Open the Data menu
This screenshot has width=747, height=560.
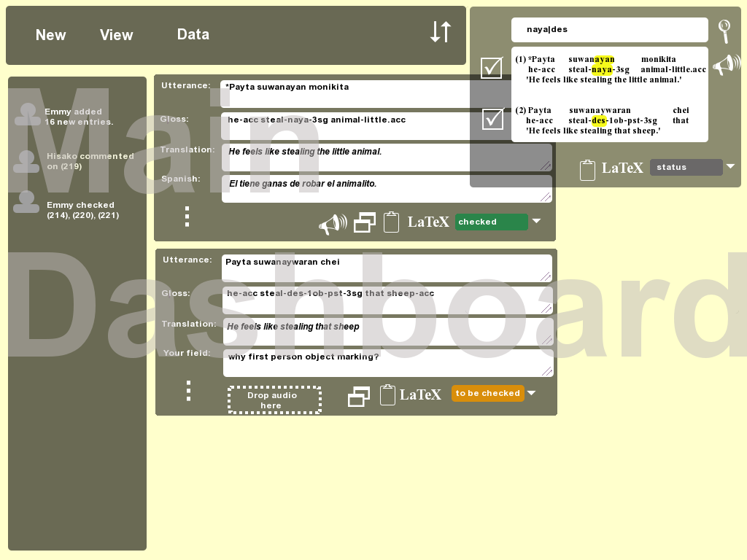pos(193,34)
